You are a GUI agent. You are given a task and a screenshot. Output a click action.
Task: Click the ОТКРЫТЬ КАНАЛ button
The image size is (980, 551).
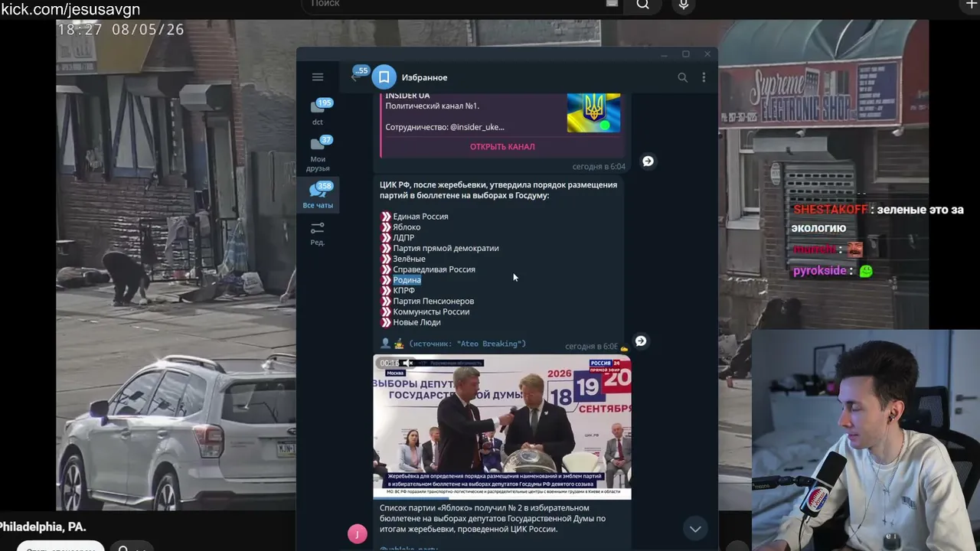(x=502, y=146)
